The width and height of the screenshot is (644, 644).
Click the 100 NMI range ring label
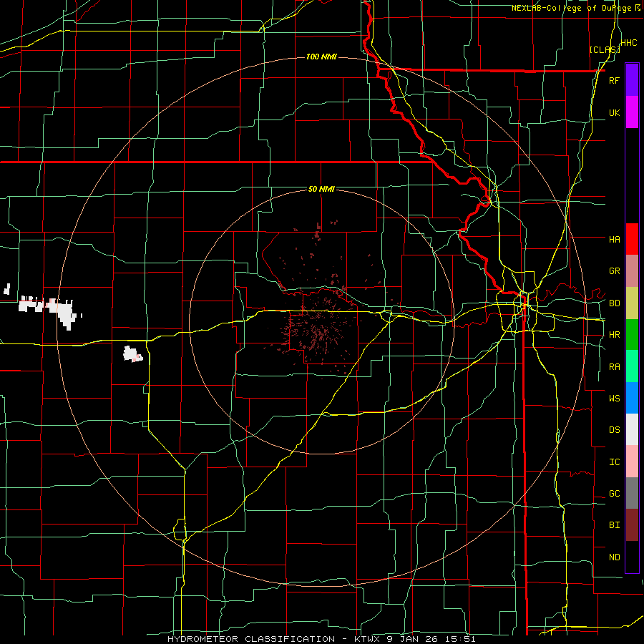tap(321, 57)
